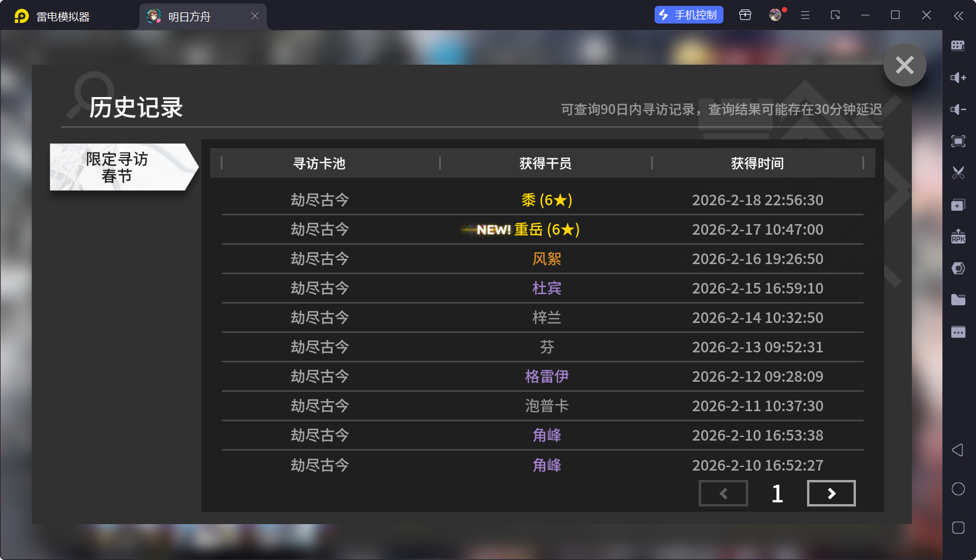Open the more options ellipsis icon

coord(958,332)
